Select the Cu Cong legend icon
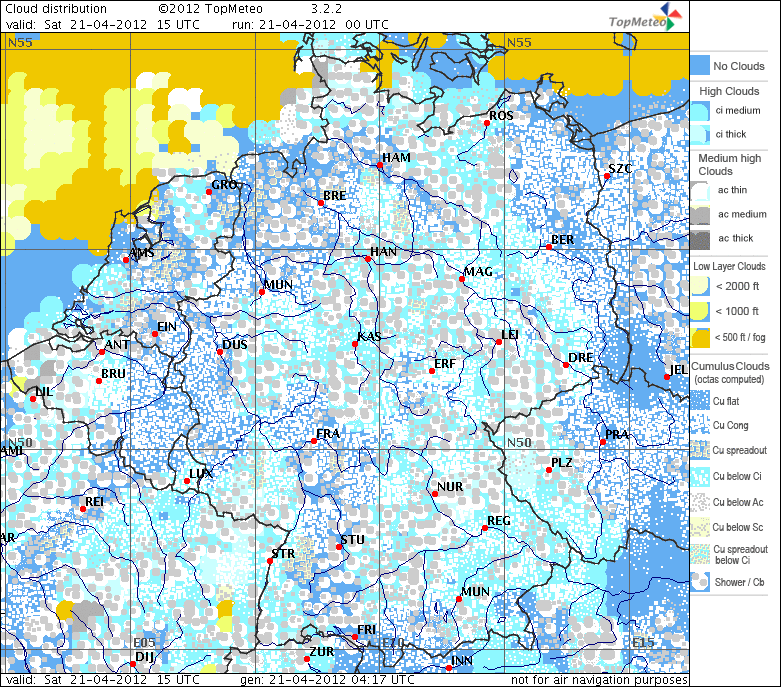Viewport: 781px width, 687px height. [x=700, y=425]
